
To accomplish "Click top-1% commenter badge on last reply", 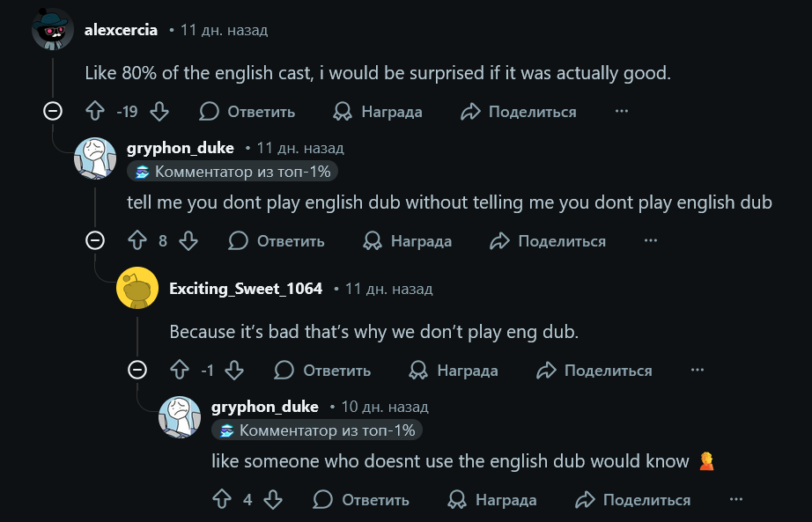I will 317,430.
